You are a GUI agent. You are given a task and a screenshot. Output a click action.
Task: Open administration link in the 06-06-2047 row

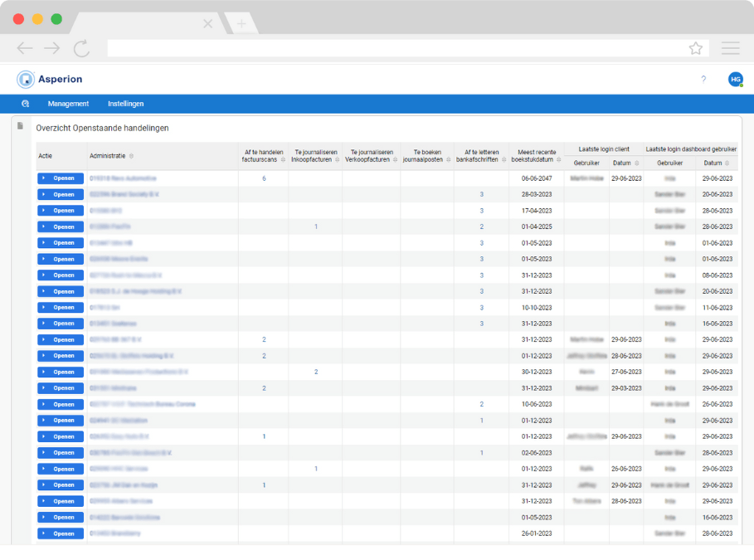pyautogui.click(x=123, y=178)
